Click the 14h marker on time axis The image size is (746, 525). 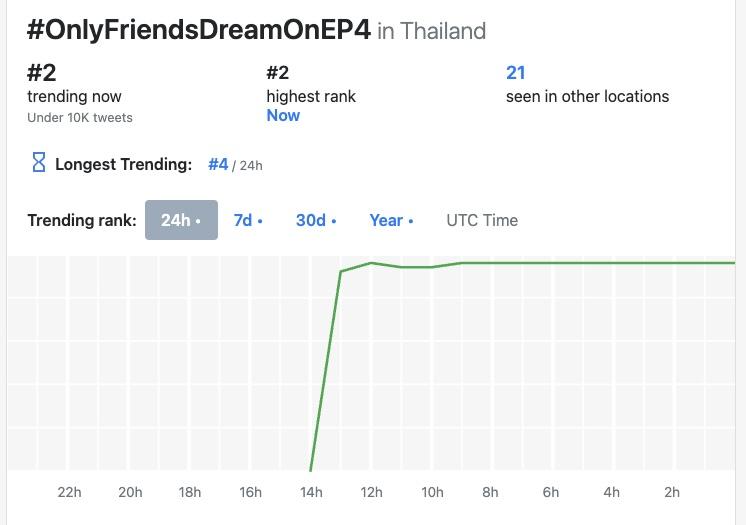click(311, 492)
